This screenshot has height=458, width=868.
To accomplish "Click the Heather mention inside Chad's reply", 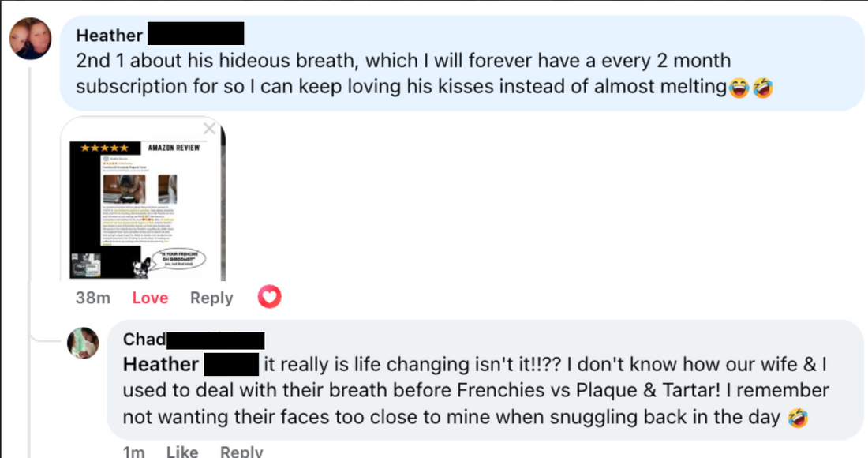I will click(x=160, y=365).
